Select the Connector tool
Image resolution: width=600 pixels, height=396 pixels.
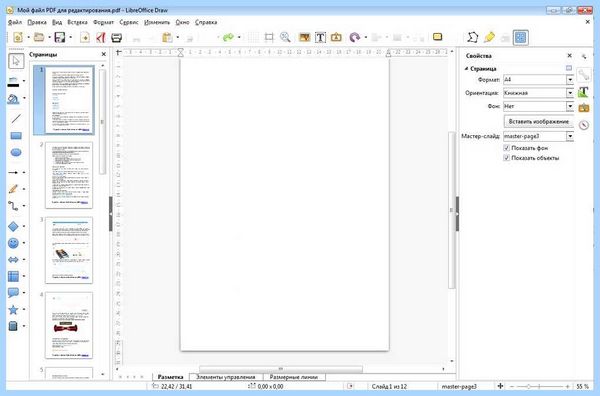[x=13, y=206]
